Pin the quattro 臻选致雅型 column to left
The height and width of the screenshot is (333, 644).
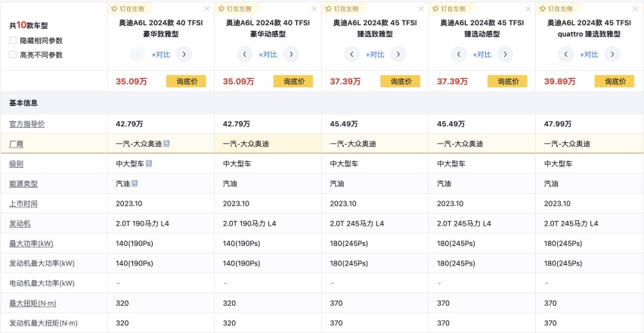[553, 8]
